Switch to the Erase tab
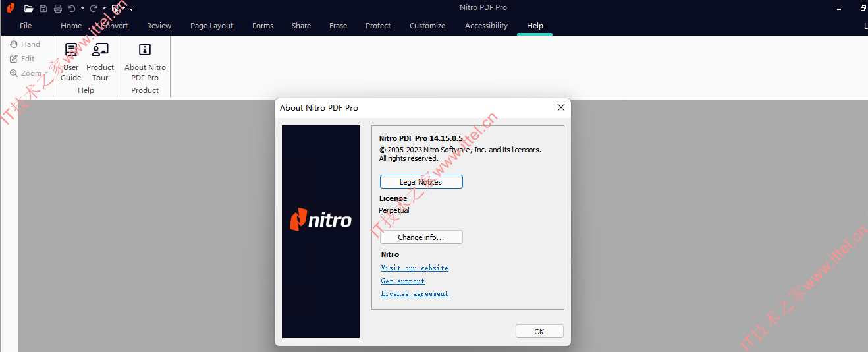This screenshot has width=868, height=352. tap(338, 26)
